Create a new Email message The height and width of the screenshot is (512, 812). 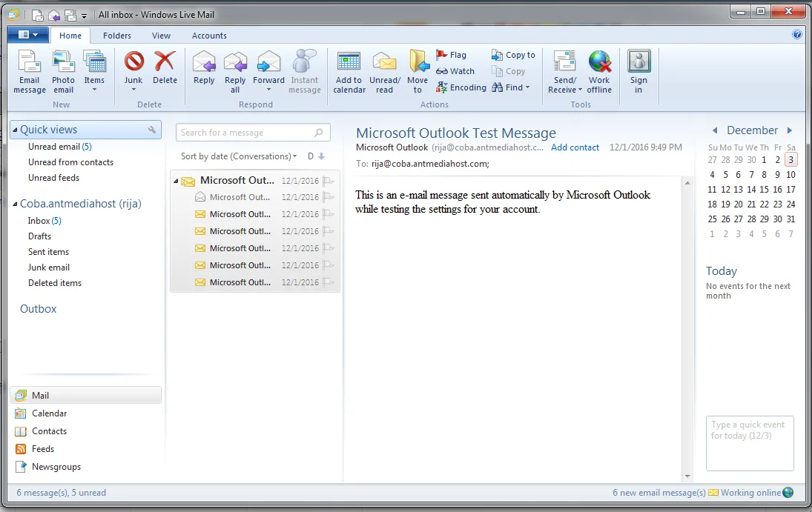coord(30,72)
